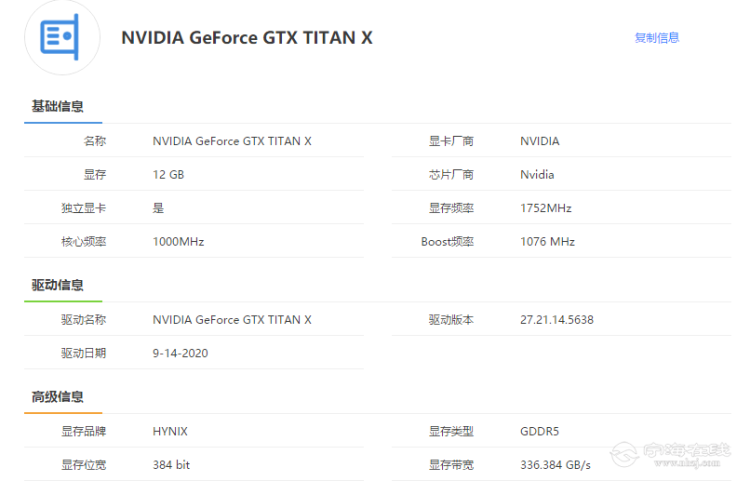Click the 驱动名称 row's GTX TITAN X value

232,320
